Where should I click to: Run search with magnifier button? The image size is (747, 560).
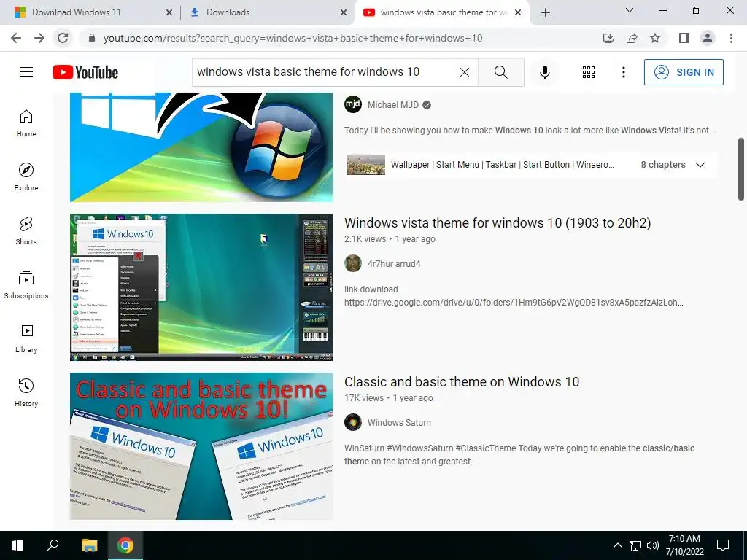500,72
